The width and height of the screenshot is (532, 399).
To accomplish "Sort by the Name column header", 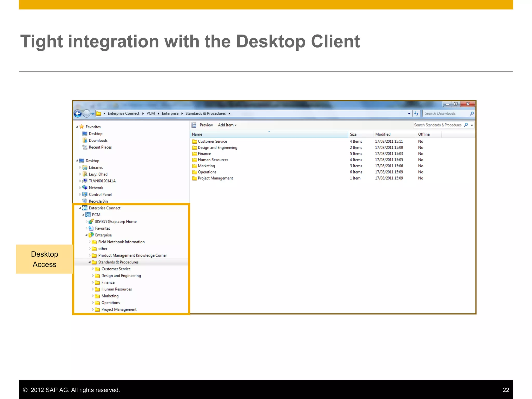I will (269, 134).
